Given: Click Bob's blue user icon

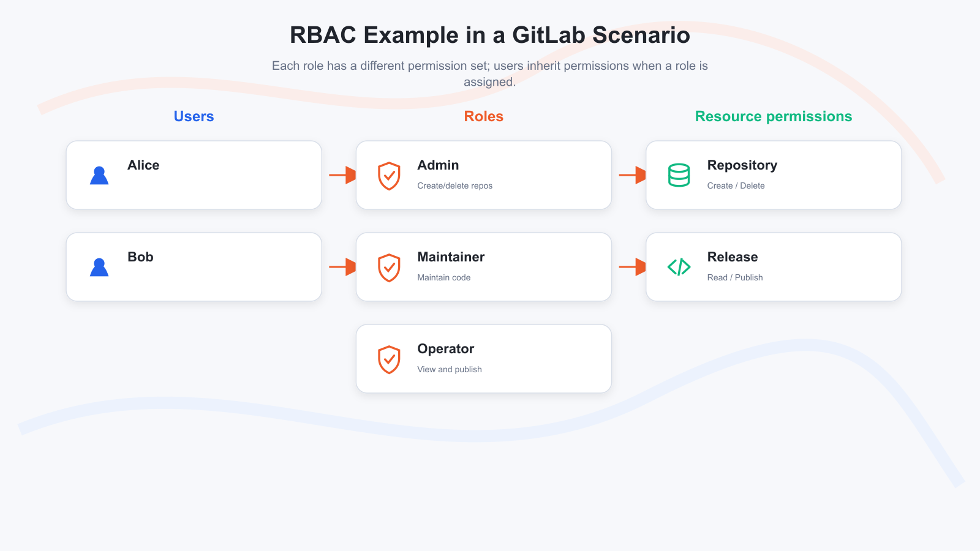Looking at the screenshot, I should point(99,267).
